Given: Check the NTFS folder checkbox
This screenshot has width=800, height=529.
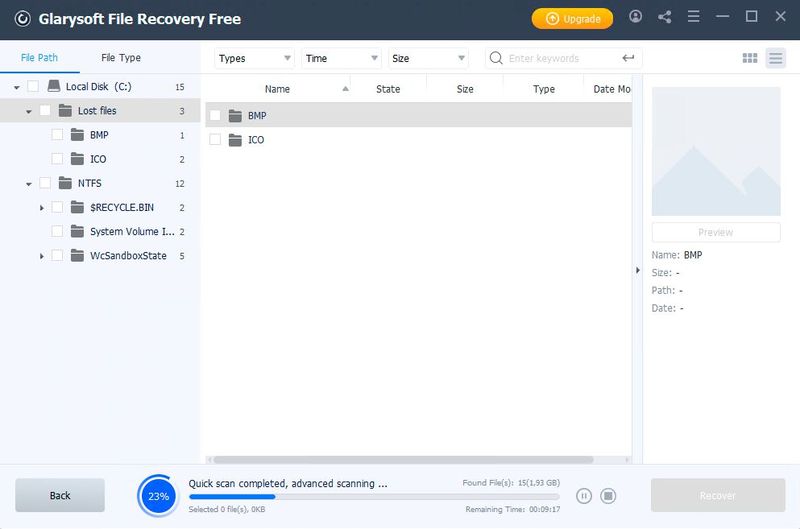Looking at the screenshot, I should 45,183.
